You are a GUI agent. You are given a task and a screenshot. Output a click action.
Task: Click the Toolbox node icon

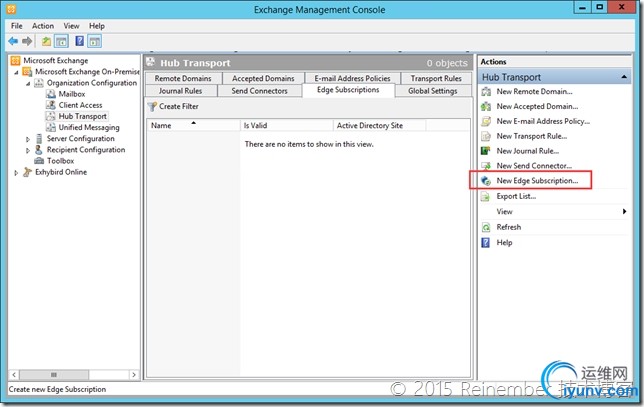pyautogui.click(x=39, y=161)
